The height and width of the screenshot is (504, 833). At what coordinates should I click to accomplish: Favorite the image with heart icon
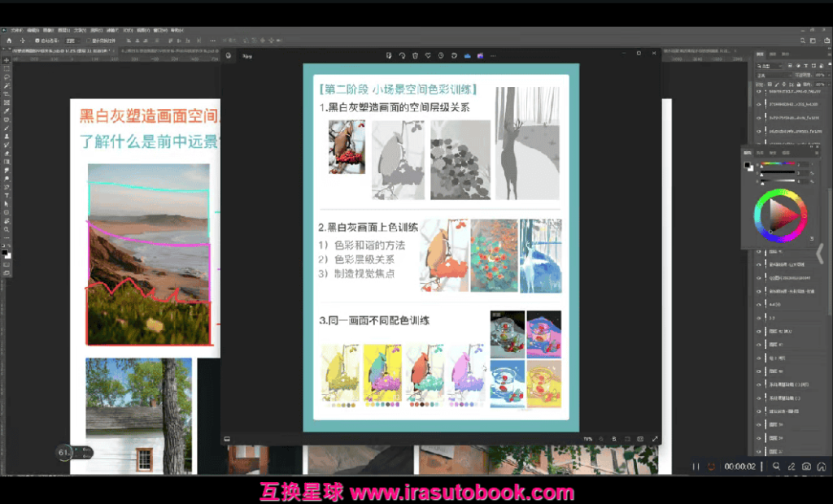[x=428, y=55]
